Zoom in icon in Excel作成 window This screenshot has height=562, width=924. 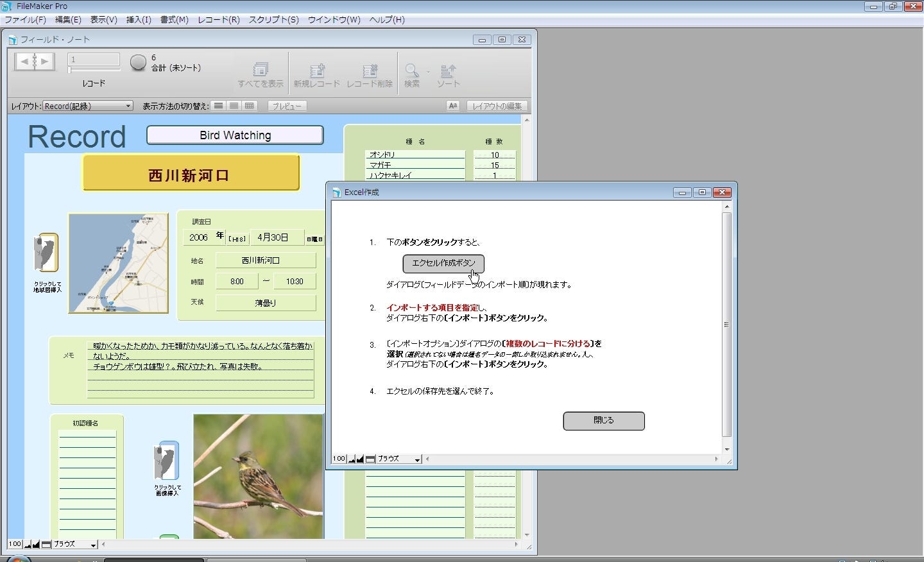360,459
